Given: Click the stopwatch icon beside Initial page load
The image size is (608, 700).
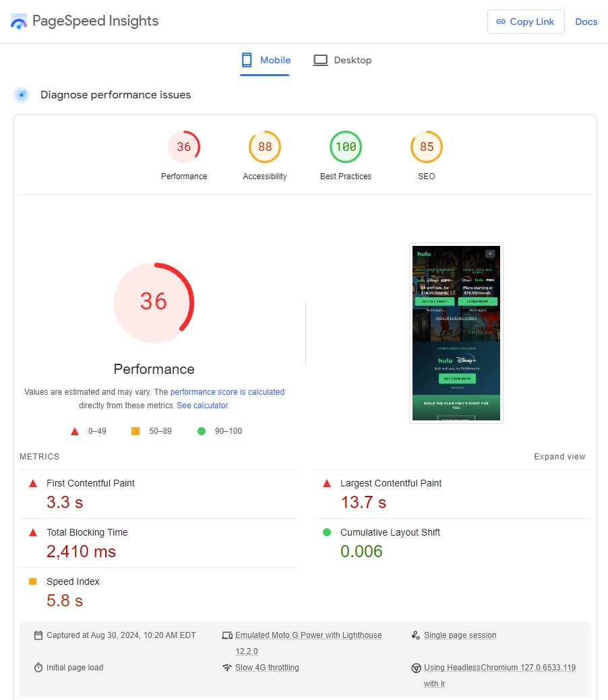Looking at the screenshot, I should tap(38, 668).
